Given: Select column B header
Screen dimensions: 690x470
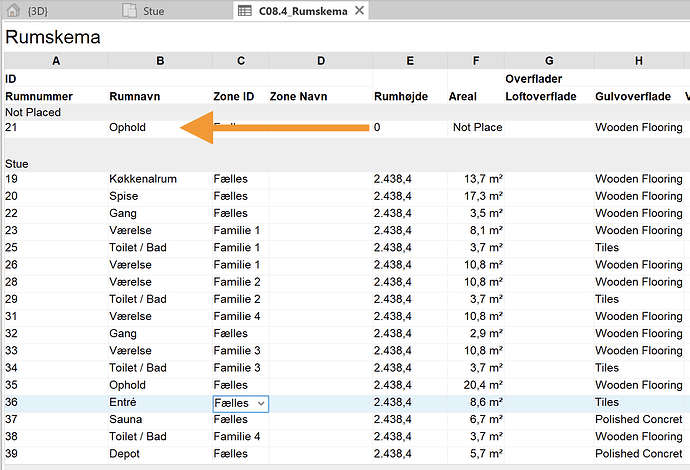Looking at the screenshot, I should (160, 61).
